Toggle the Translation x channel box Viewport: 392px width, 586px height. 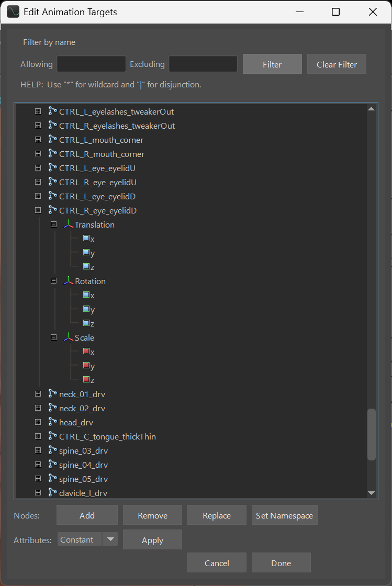(86, 239)
